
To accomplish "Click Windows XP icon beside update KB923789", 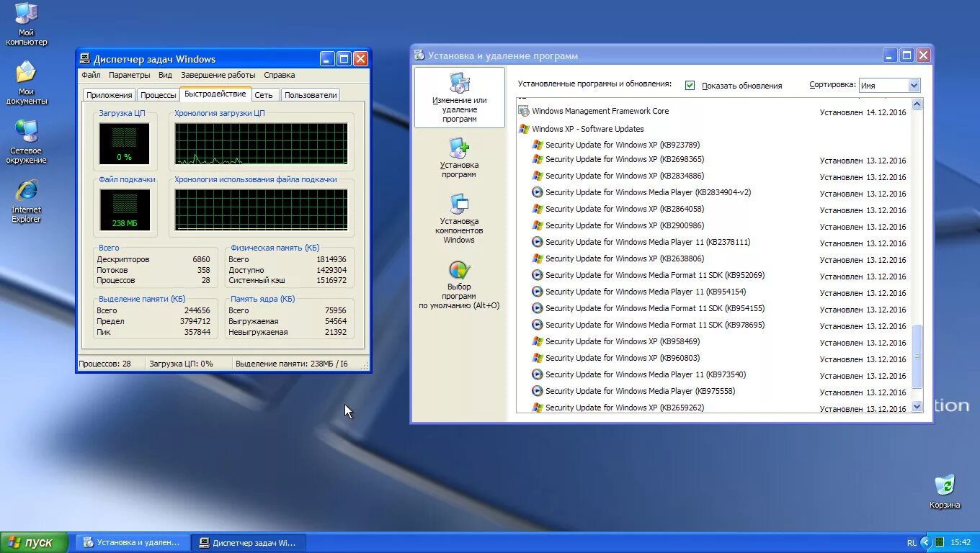I will click(536, 144).
